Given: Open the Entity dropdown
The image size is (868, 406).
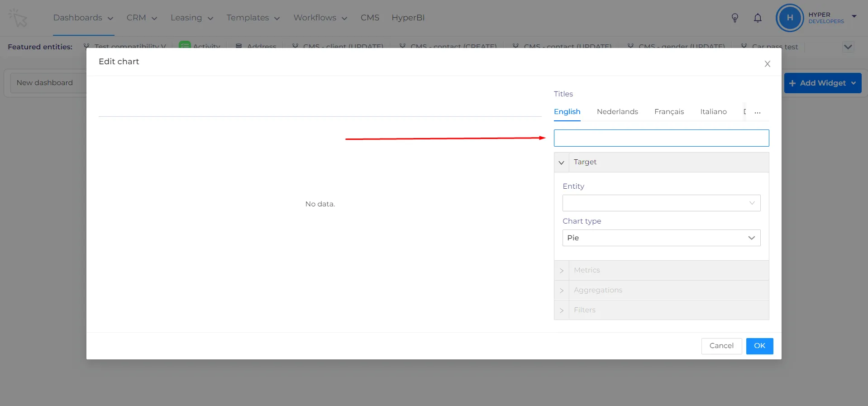Looking at the screenshot, I should (661, 203).
